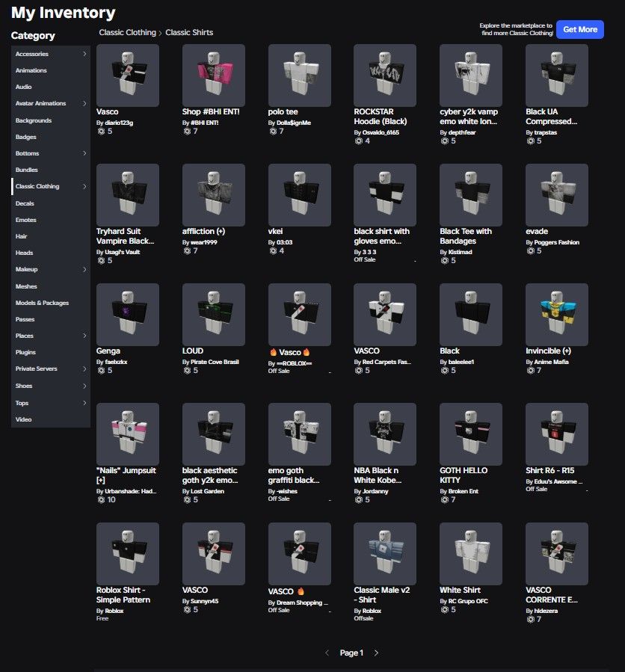
Task: Click the black aesthetic goth y2k emo title
Action: pos(210,475)
